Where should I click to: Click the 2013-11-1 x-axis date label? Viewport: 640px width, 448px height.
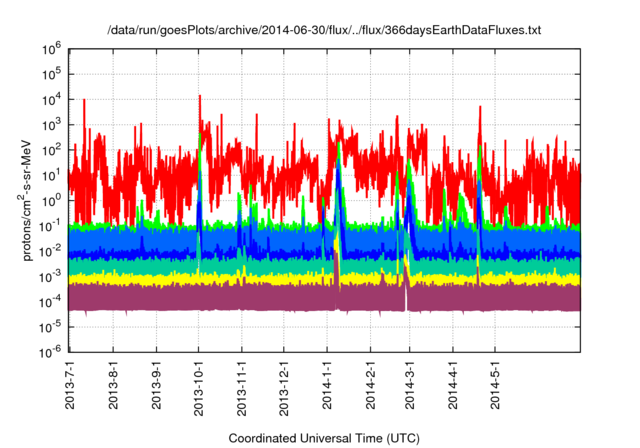(x=242, y=388)
